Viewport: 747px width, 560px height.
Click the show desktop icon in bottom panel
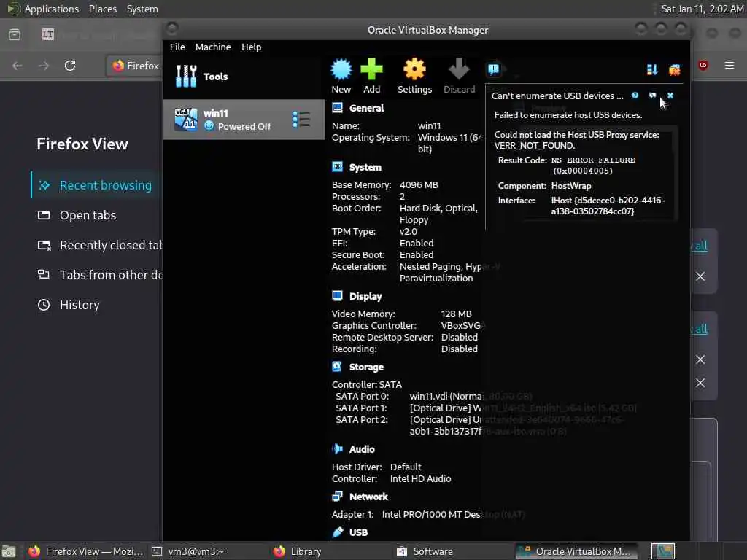click(9, 552)
